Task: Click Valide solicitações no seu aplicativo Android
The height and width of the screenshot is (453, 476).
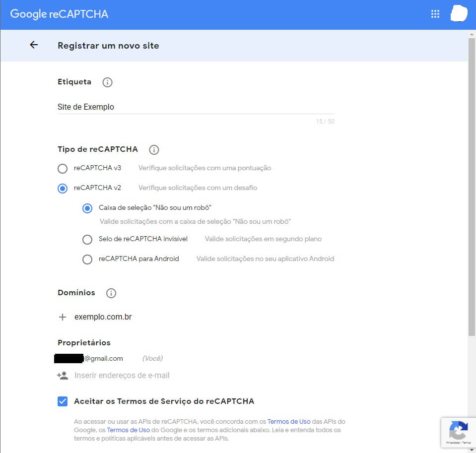Action: (265, 259)
